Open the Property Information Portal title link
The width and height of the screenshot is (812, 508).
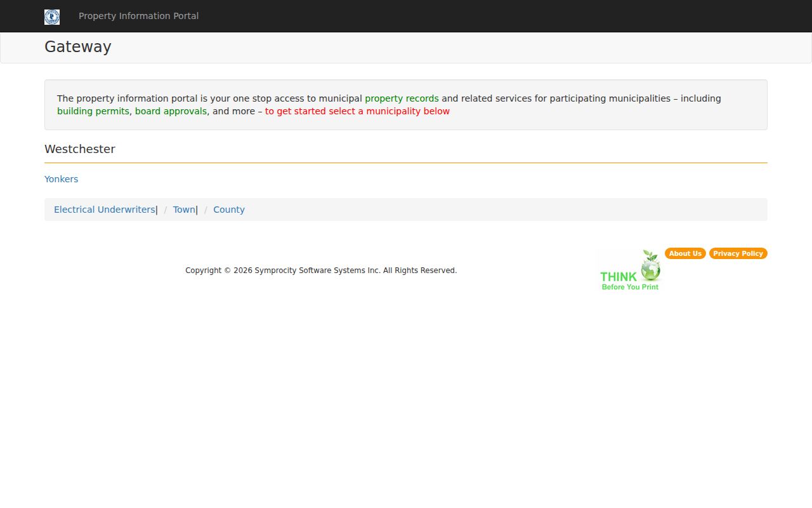pos(138,16)
